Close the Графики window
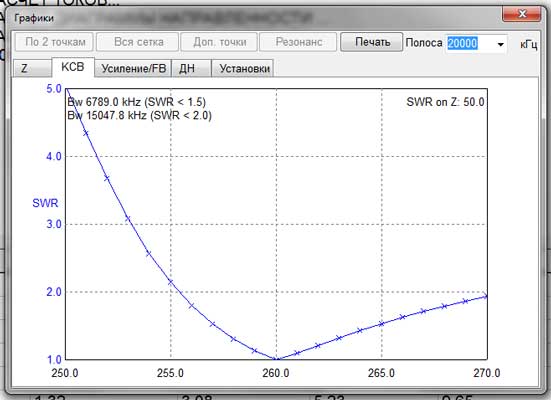This screenshot has width=551, height=400. [522, 14]
